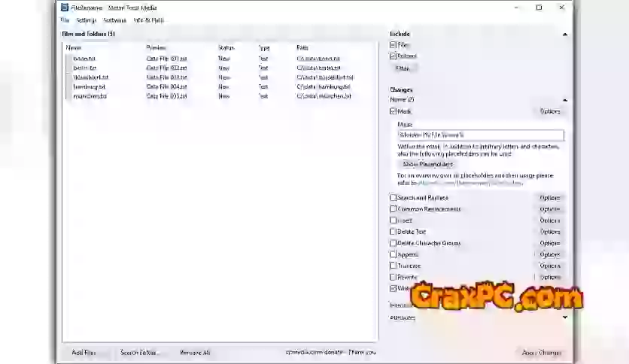This screenshot has height=364, width=629.
Task: Select the hamburg.txt file row
Action: click(x=220, y=87)
